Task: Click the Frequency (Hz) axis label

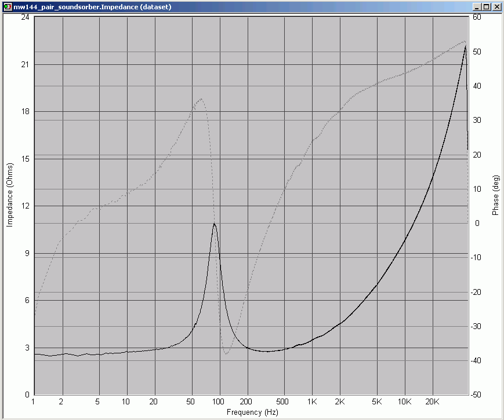Action: 252,412
